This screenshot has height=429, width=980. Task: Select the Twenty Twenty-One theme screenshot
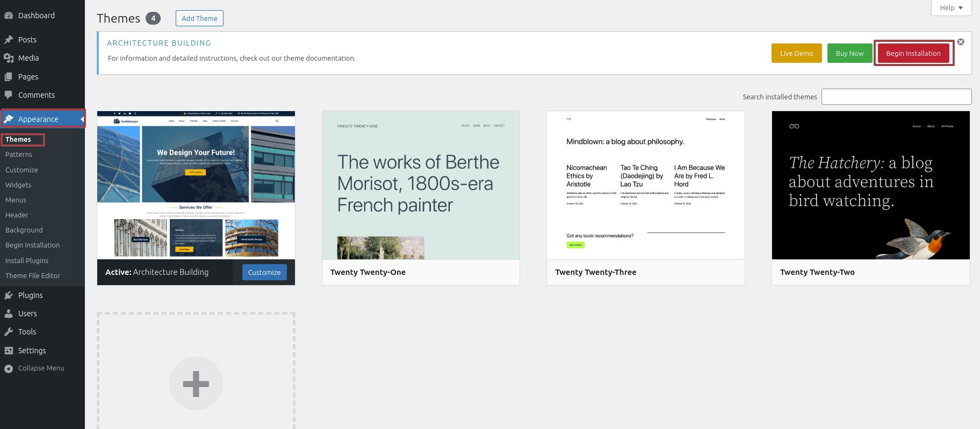421,185
